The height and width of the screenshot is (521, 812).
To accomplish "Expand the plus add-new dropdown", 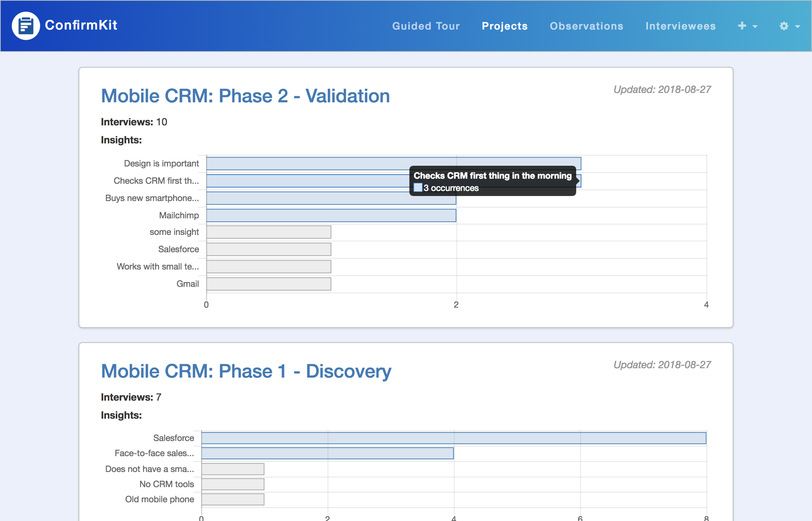I will [x=747, y=26].
